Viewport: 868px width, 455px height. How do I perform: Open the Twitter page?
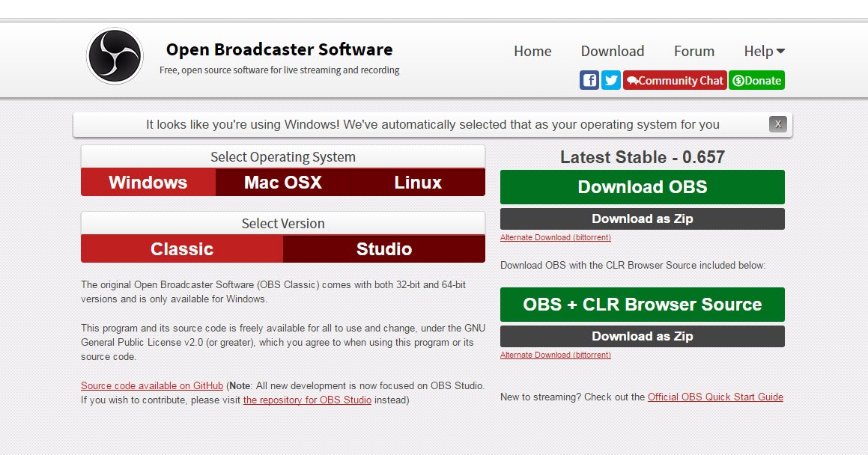coord(611,79)
